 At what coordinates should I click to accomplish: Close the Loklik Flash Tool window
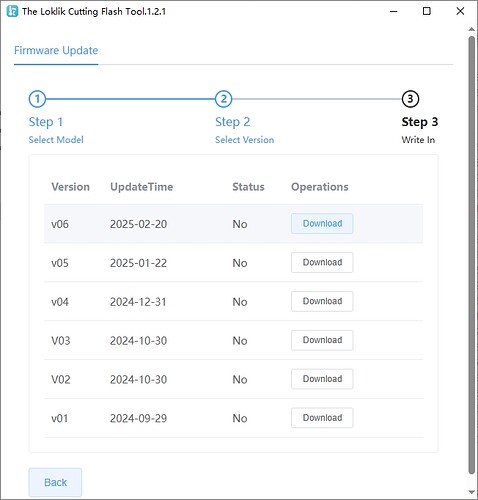[460, 11]
